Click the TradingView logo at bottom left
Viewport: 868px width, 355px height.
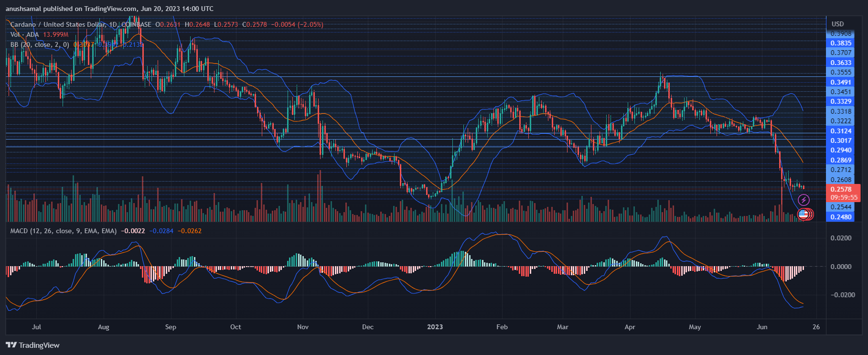tap(32, 345)
